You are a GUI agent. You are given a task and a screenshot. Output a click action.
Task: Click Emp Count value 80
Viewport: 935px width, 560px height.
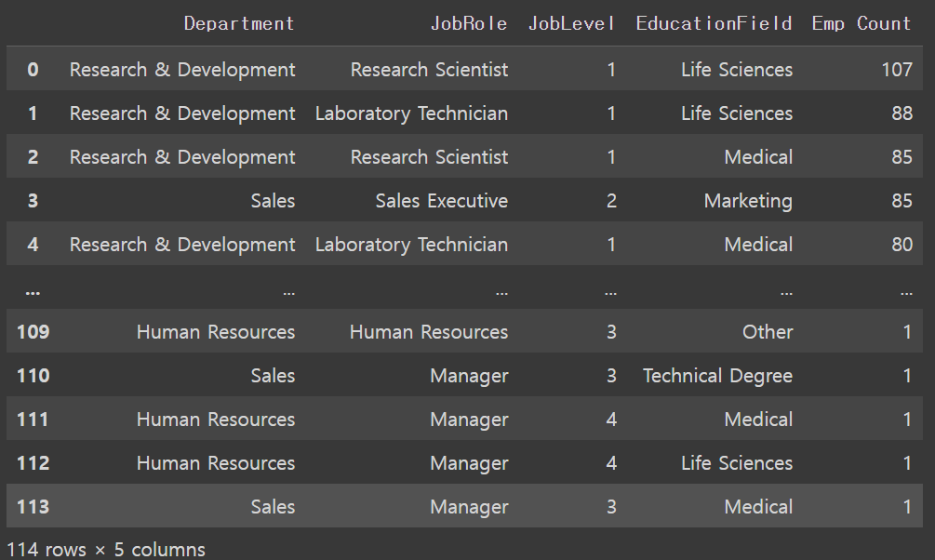pos(902,244)
